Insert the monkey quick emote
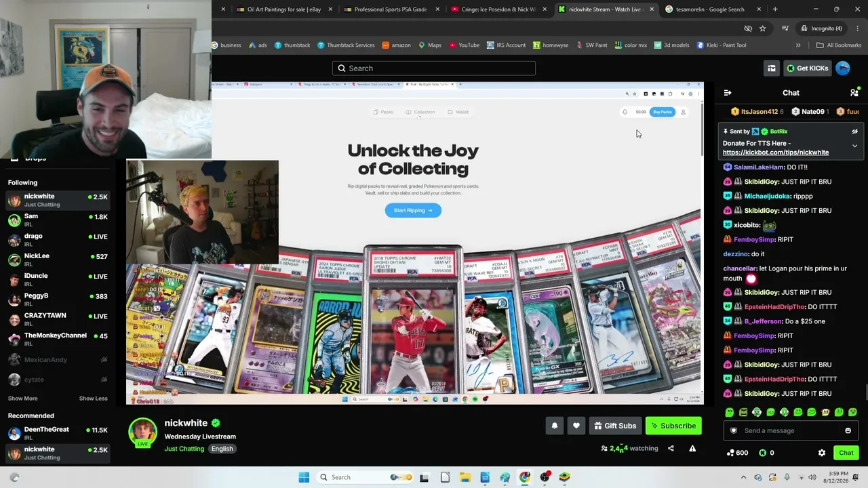The width and height of the screenshot is (868, 488). (x=825, y=412)
